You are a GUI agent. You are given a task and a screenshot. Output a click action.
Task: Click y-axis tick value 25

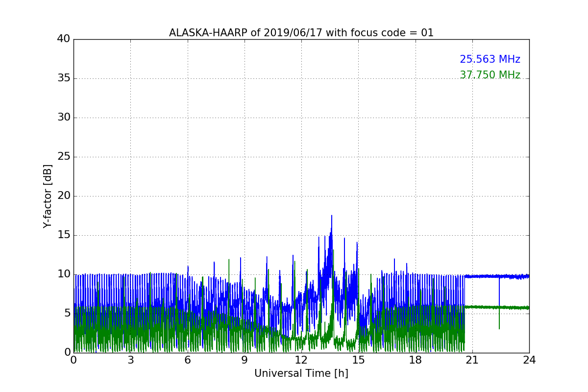(x=64, y=157)
